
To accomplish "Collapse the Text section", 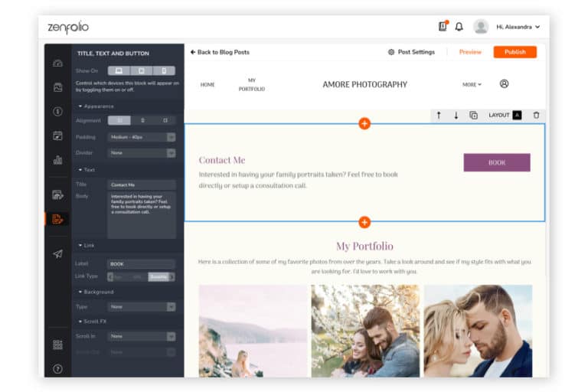I will click(87, 170).
